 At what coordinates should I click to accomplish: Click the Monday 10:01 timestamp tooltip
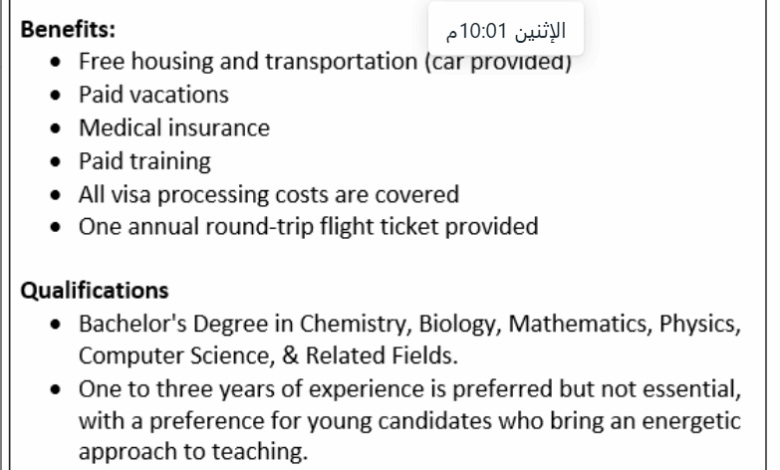506,30
